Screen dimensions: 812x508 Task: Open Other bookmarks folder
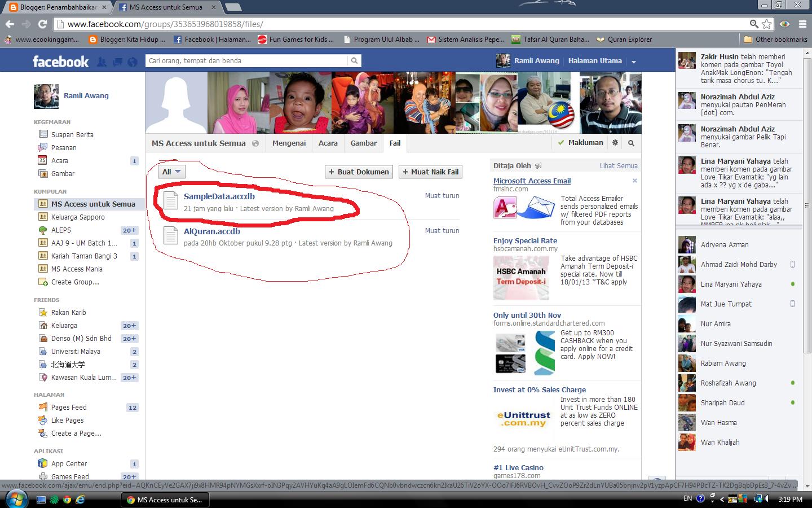coord(775,40)
